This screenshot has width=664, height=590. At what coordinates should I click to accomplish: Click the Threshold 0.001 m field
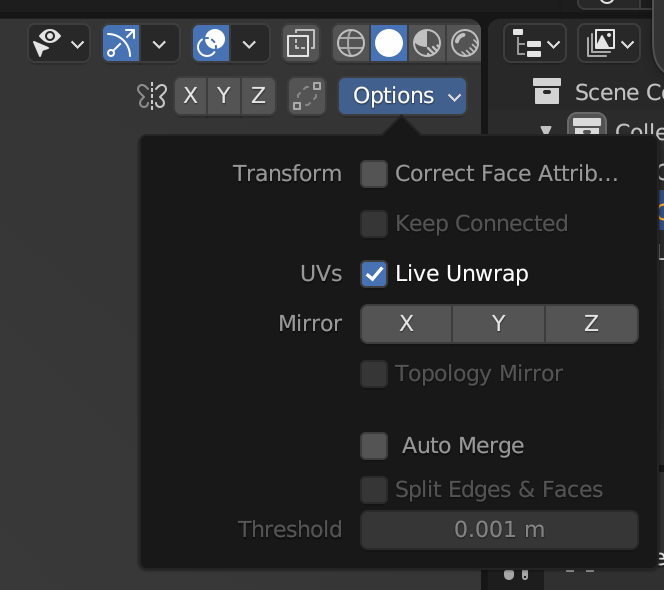499,530
